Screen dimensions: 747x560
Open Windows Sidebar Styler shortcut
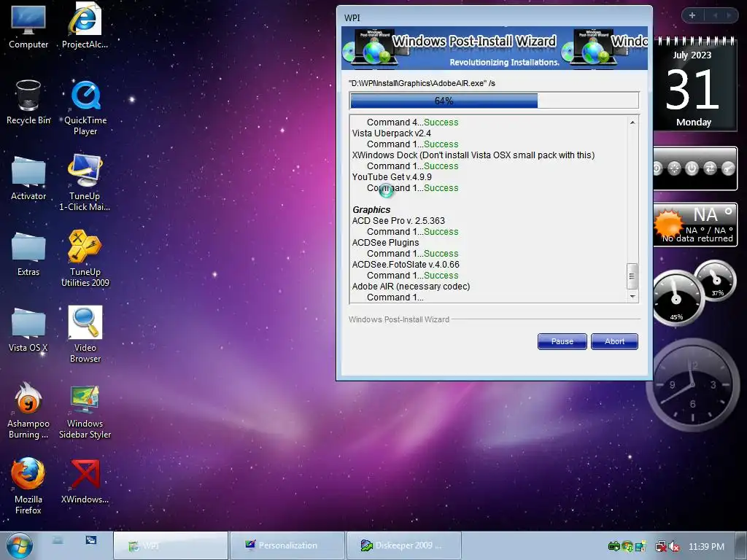coord(85,411)
